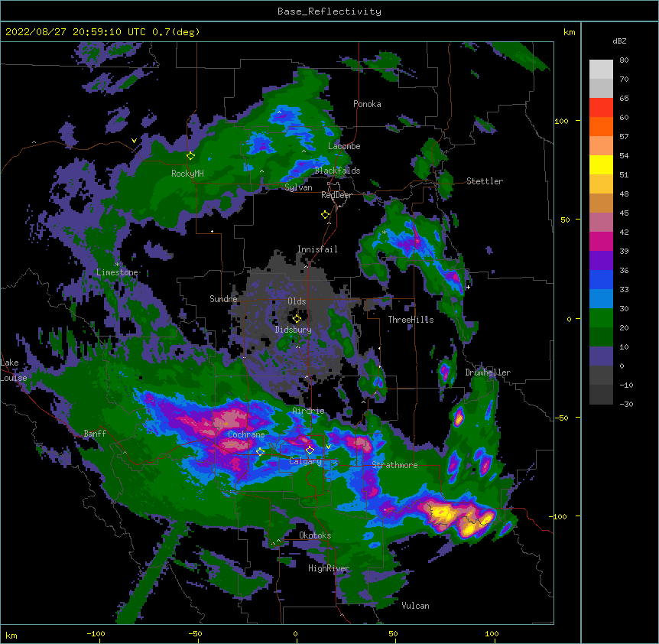Click the Ponoka city label
659x644 pixels.
367,104
